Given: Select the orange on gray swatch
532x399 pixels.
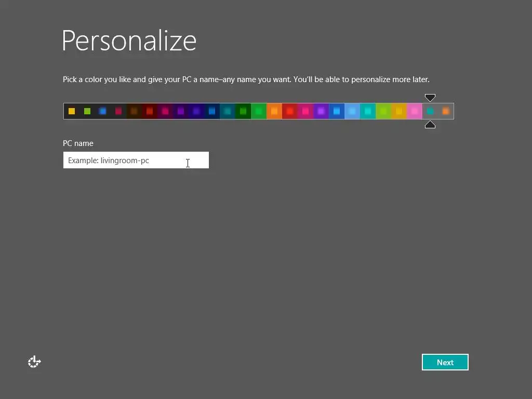Looking at the screenshot, I should pos(446,111).
